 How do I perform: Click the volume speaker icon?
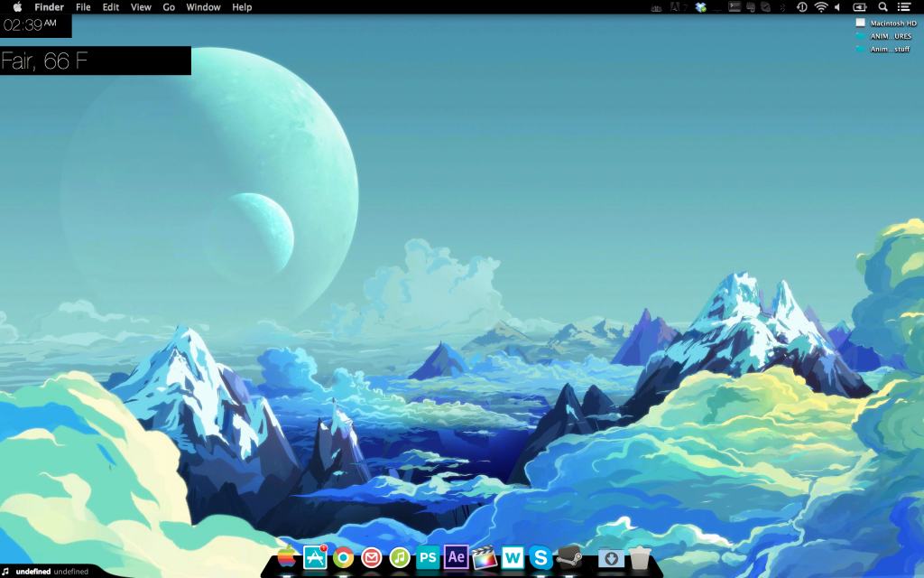coord(837,7)
